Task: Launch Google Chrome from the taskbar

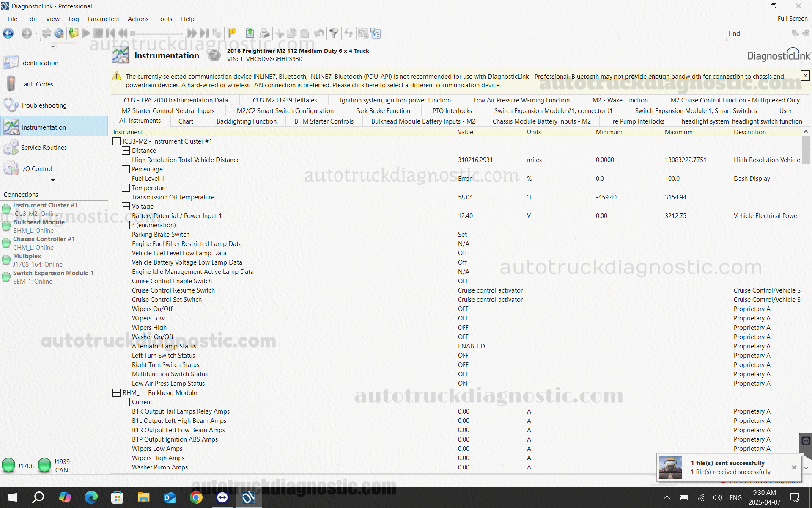Action: [x=196, y=497]
